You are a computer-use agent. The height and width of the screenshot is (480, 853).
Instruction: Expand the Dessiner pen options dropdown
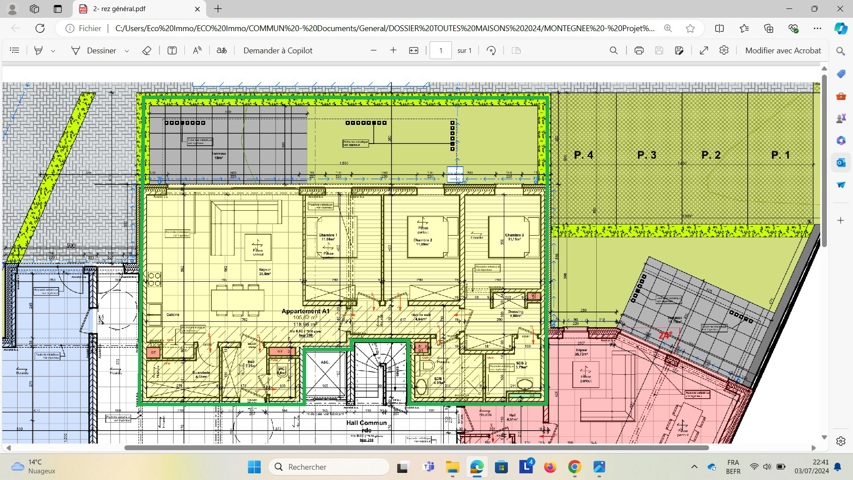(x=127, y=51)
